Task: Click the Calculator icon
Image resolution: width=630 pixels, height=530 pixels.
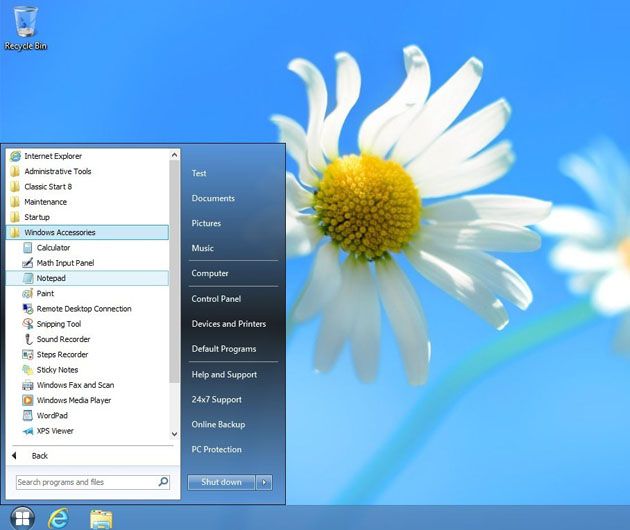Action: pyautogui.click(x=27, y=248)
